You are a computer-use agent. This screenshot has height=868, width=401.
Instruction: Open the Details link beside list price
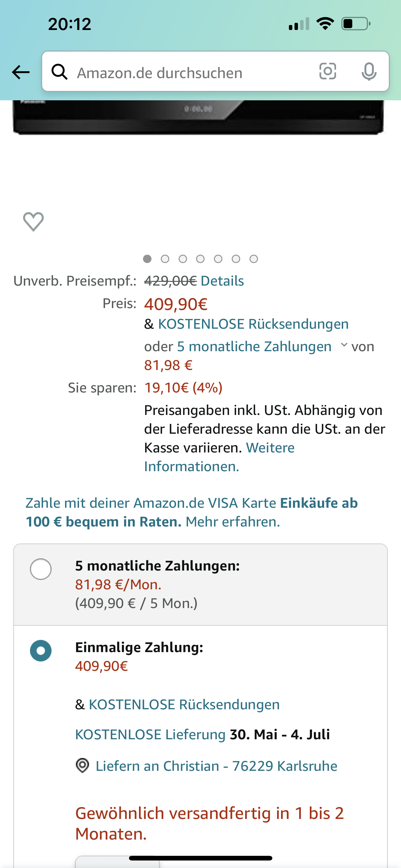(x=222, y=281)
